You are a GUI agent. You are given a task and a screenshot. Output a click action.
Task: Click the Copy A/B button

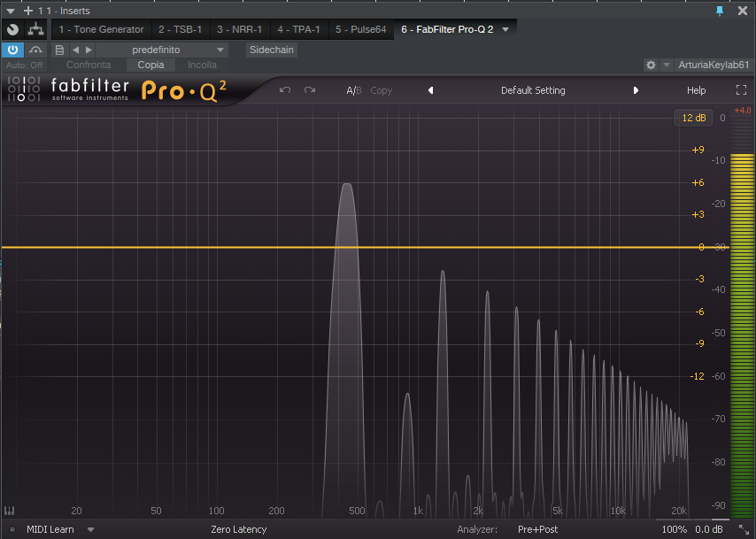[x=382, y=90]
